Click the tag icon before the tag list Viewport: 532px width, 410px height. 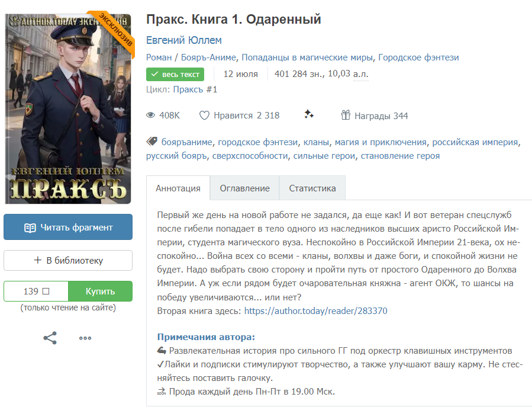tap(151, 142)
